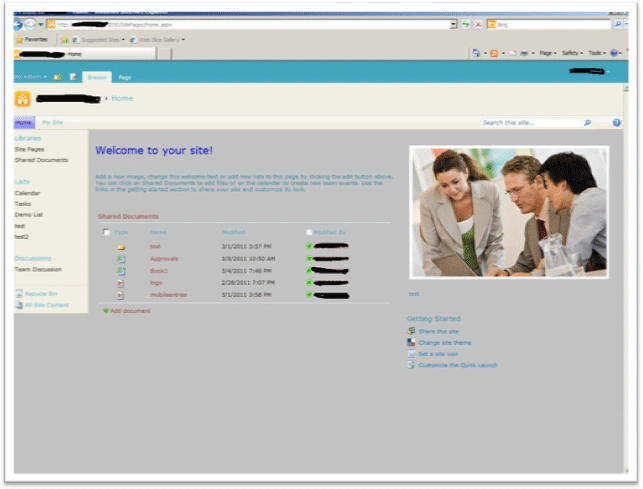This screenshot has height=489, width=643.
Task: Expand the address bar dropdown arrow
Action: (453, 25)
